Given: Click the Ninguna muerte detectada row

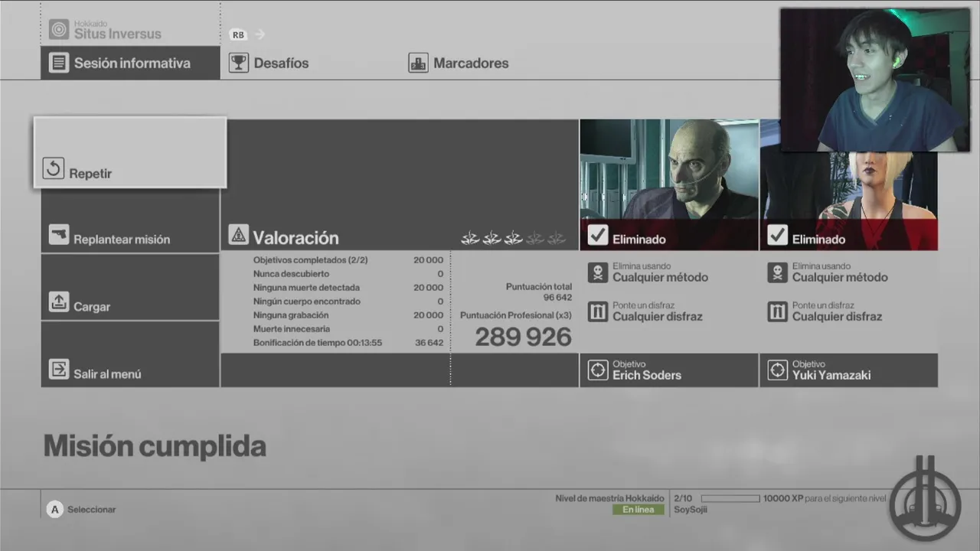Looking at the screenshot, I should tap(348, 288).
